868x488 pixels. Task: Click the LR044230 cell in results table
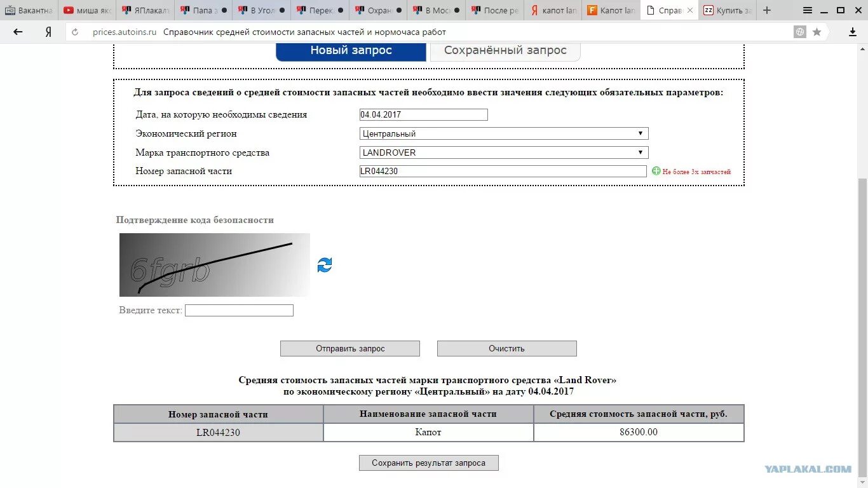click(x=218, y=433)
